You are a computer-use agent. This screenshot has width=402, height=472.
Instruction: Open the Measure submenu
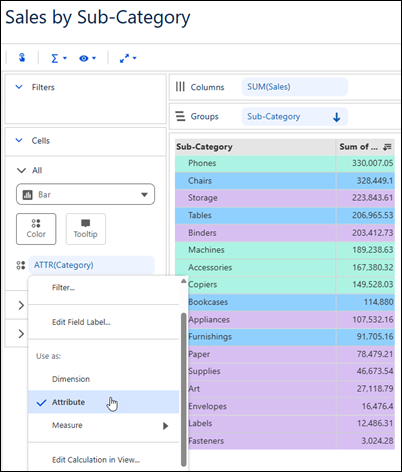click(x=104, y=425)
